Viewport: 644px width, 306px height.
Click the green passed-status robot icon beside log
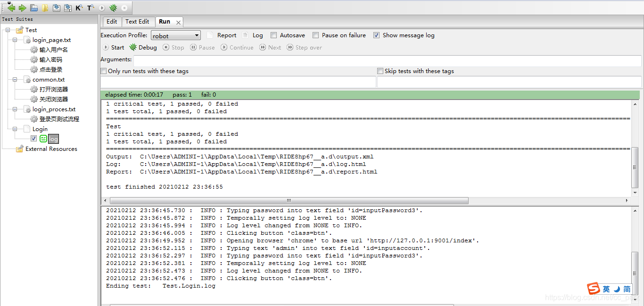click(x=43, y=139)
